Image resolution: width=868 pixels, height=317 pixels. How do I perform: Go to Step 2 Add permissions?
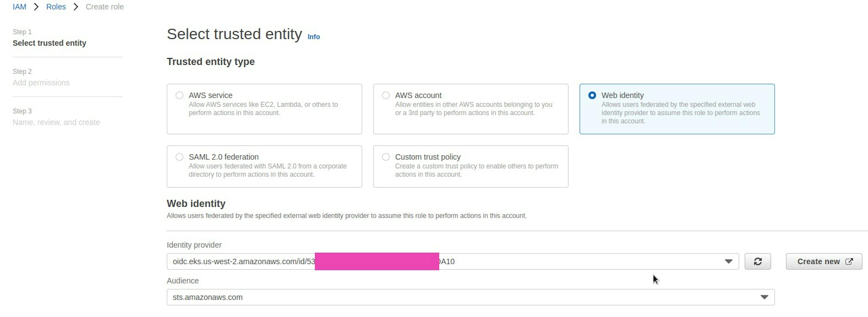(x=41, y=83)
